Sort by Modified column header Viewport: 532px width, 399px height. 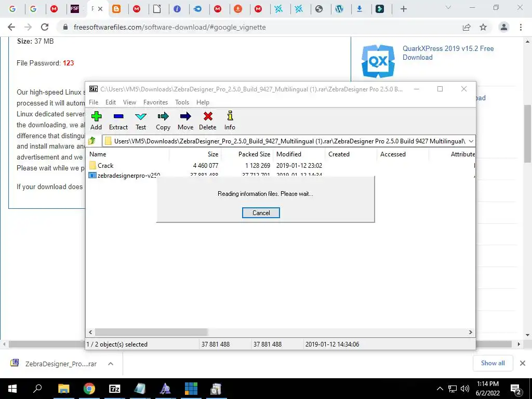click(299, 154)
